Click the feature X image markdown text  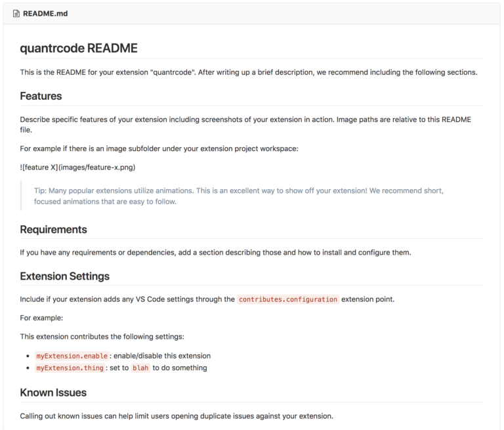[77, 167]
